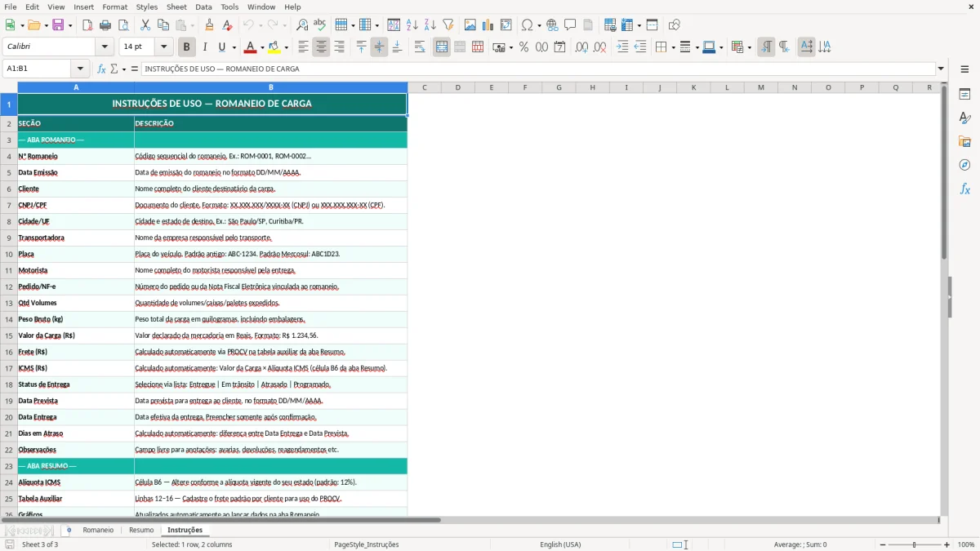Image resolution: width=980 pixels, height=551 pixels.
Task: Click the Clone Formatting paintbrush icon
Action: [210, 25]
